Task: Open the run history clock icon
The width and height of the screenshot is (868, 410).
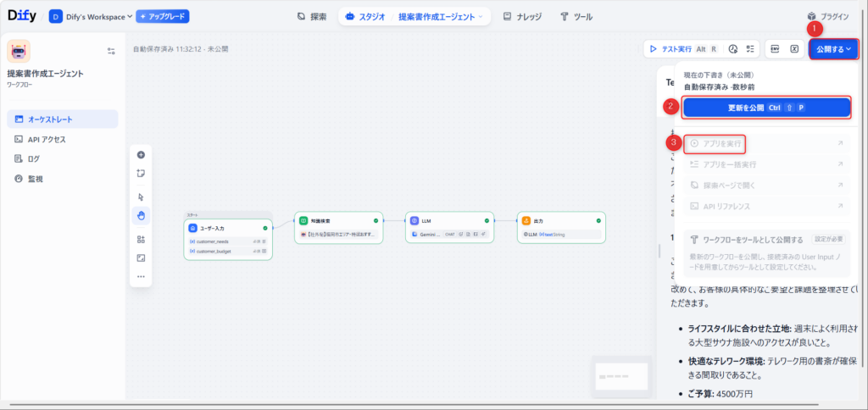Action: (x=733, y=49)
